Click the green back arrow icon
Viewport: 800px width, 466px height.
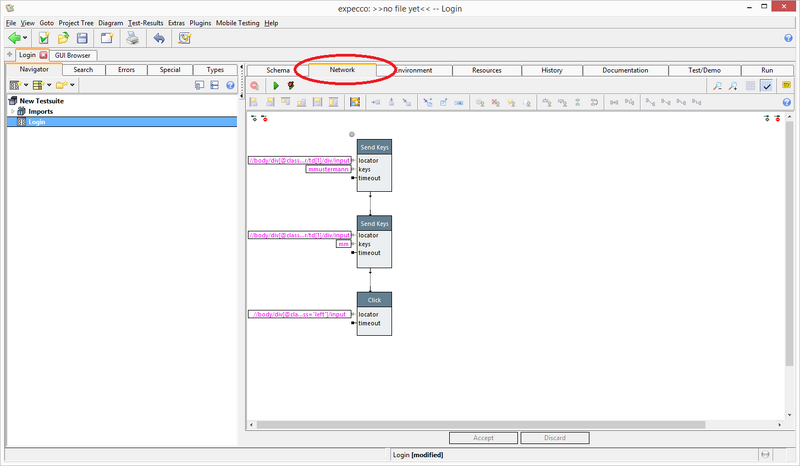click(x=14, y=38)
